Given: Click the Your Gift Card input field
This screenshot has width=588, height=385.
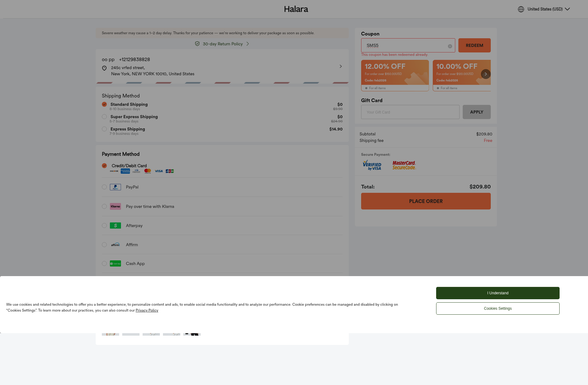Looking at the screenshot, I should pos(410,112).
